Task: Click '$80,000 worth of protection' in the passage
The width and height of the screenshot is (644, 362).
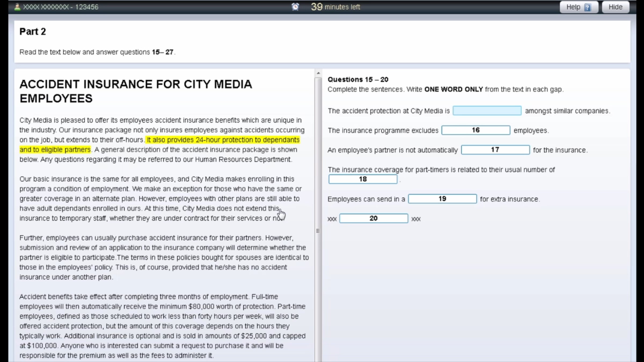Action: pyautogui.click(x=232, y=306)
